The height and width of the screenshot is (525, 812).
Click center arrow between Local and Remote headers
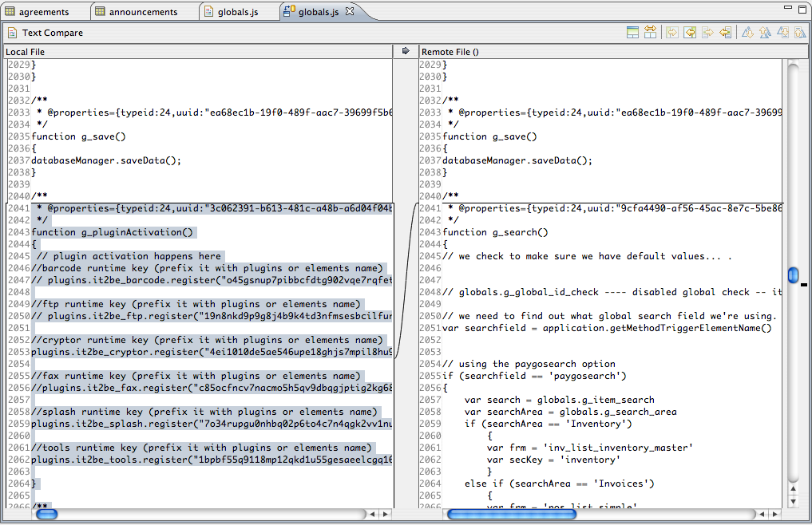coord(406,51)
